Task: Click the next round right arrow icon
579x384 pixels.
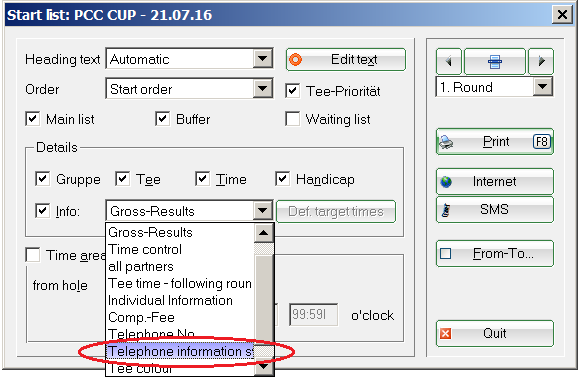Action: pos(541,61)
